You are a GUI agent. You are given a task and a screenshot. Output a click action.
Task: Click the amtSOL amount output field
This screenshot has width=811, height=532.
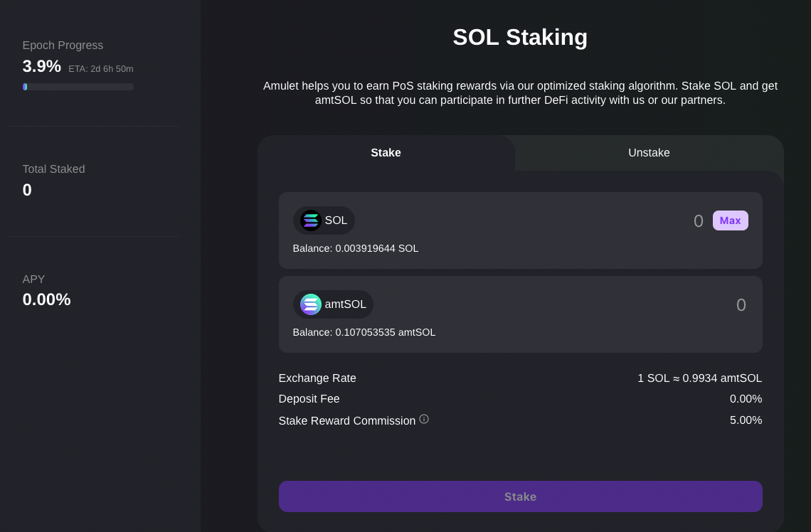(x=741, y=305)
